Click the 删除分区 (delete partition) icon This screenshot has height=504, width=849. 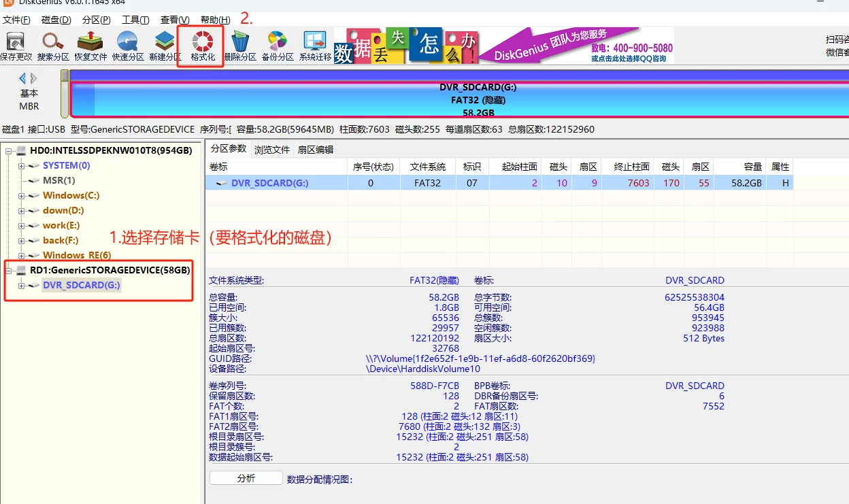[240, 46]
